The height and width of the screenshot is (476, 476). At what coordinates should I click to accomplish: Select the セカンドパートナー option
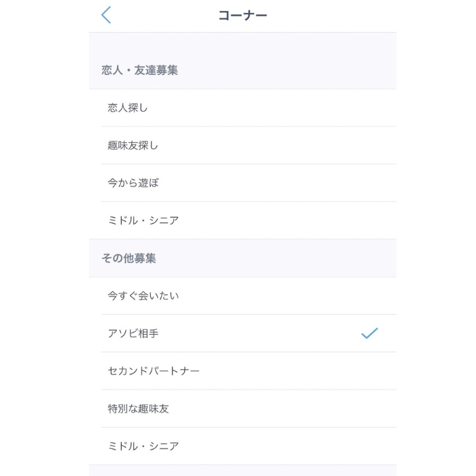click(x=154, y=371)
